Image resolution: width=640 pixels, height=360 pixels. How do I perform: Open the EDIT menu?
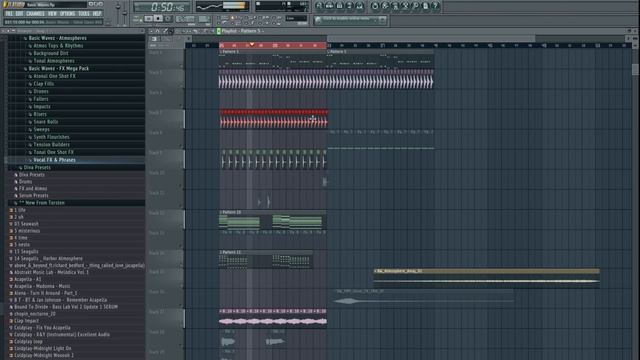tap(20, 13)
